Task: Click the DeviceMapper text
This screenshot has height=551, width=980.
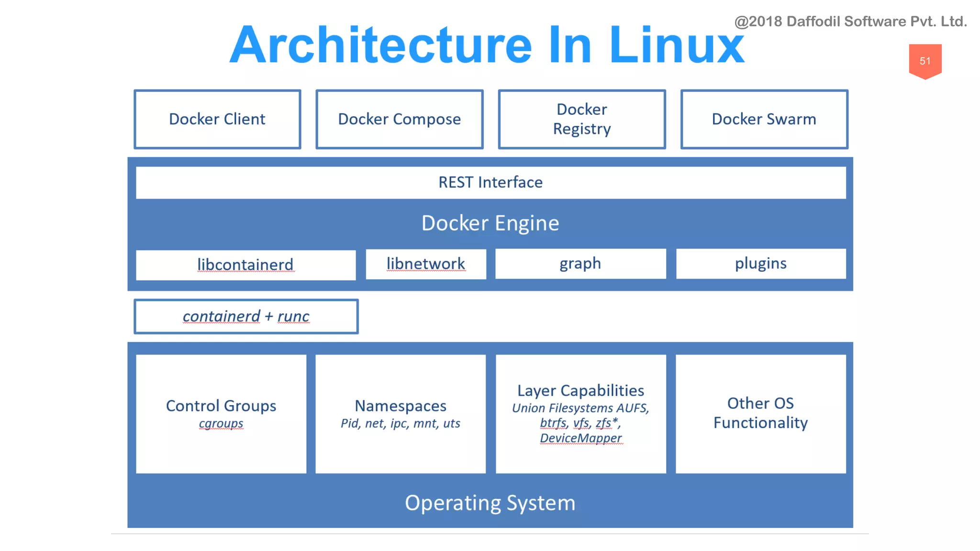Action: tap(580, 438)
